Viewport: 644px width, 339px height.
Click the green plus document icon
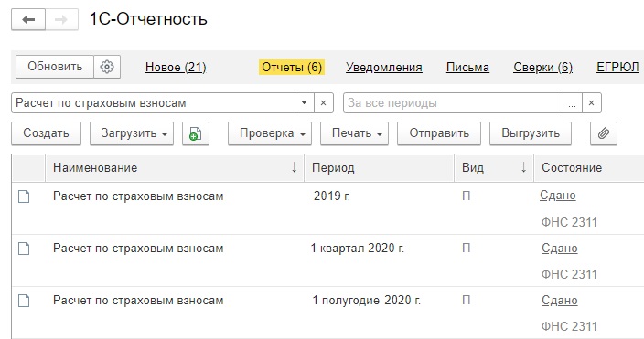click(196, 133)
